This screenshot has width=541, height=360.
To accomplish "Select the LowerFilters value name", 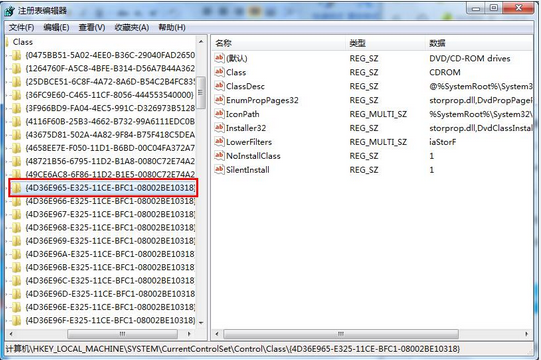I will (x=249, y=142).
